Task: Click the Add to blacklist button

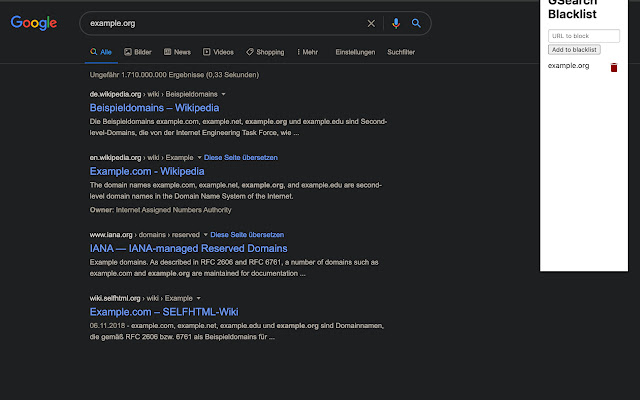Action: [574, 50]
